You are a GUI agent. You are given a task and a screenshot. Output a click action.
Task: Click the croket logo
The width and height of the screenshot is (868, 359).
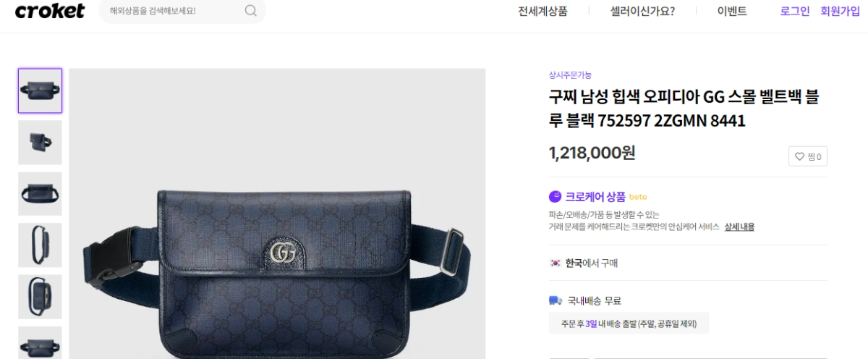(x=49, y=11)
